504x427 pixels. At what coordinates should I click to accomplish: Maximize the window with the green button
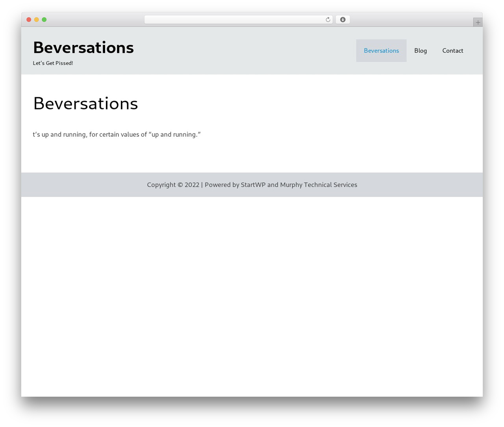(x=44, y=20)
